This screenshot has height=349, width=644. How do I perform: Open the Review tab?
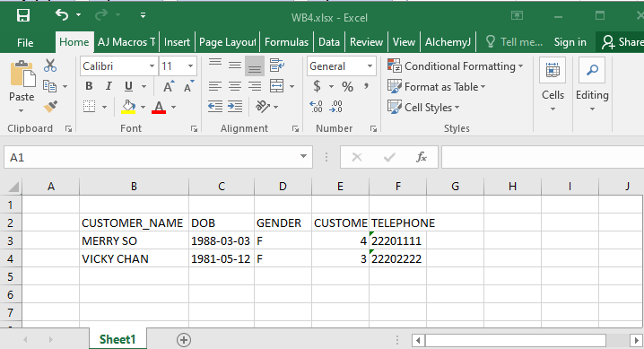[366, 42]
